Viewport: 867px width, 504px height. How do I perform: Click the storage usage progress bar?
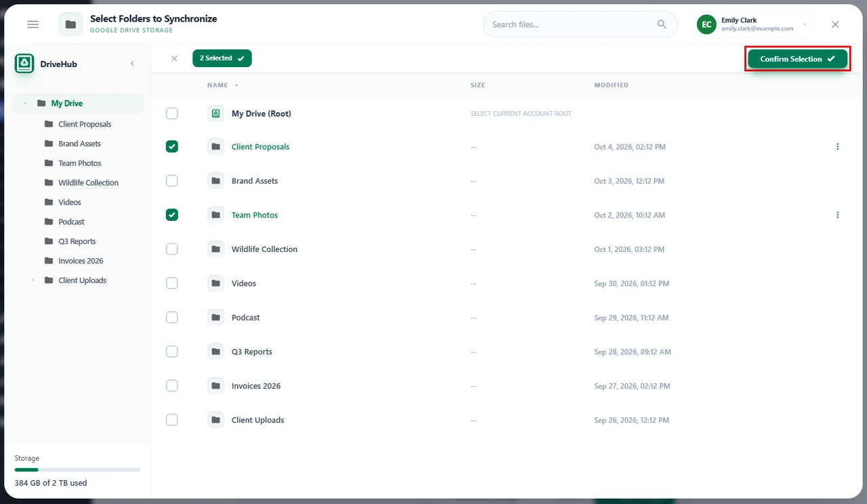[78, 469]
